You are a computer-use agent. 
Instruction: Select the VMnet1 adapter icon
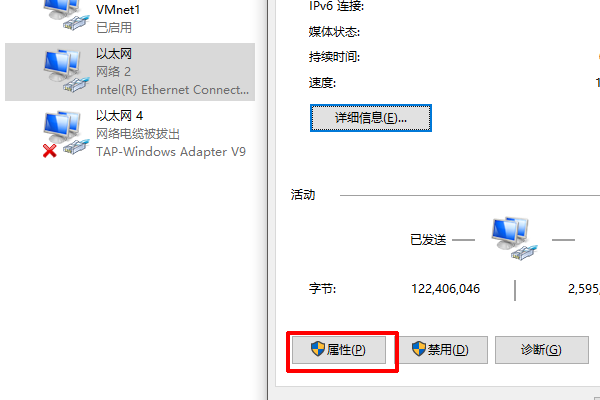pos(66,14)
